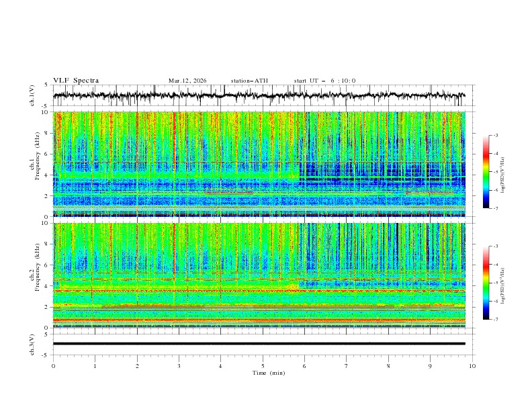532x411 pixels.
Task: Click the ch.1 voltage waveform trace
Action: [x=259, y=95]
